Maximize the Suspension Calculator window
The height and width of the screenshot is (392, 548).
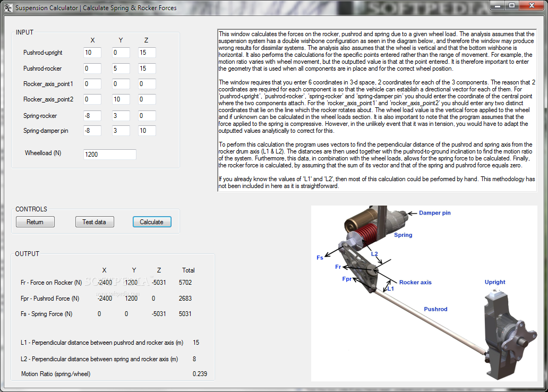[x=512, y=5]
